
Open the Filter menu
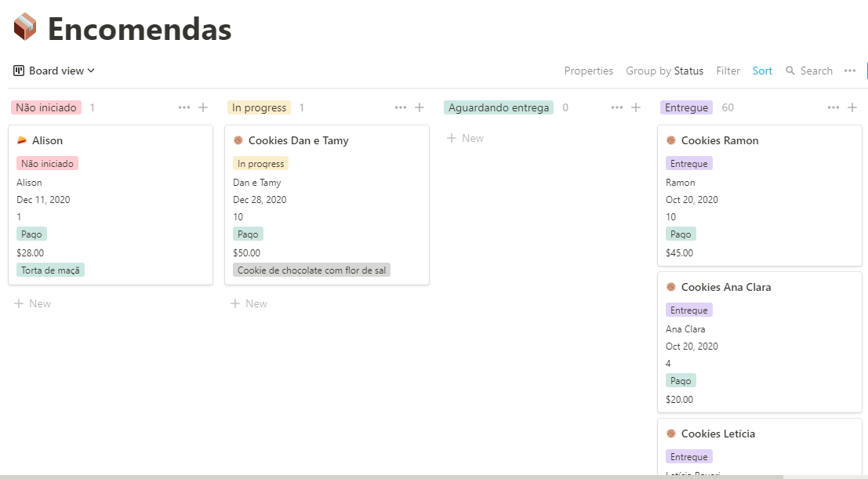pyautogui.click(x=728, y=71)
